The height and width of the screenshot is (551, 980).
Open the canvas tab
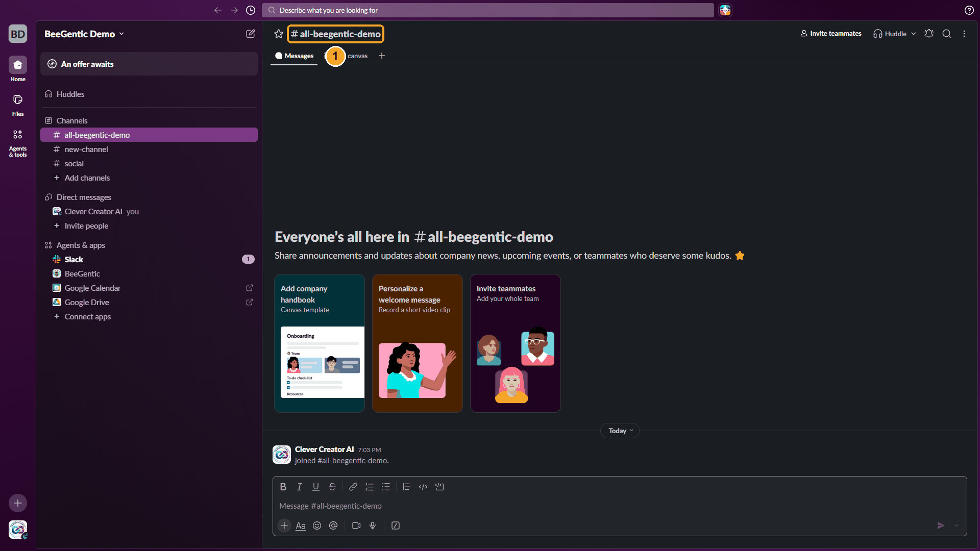click(357, 56)
